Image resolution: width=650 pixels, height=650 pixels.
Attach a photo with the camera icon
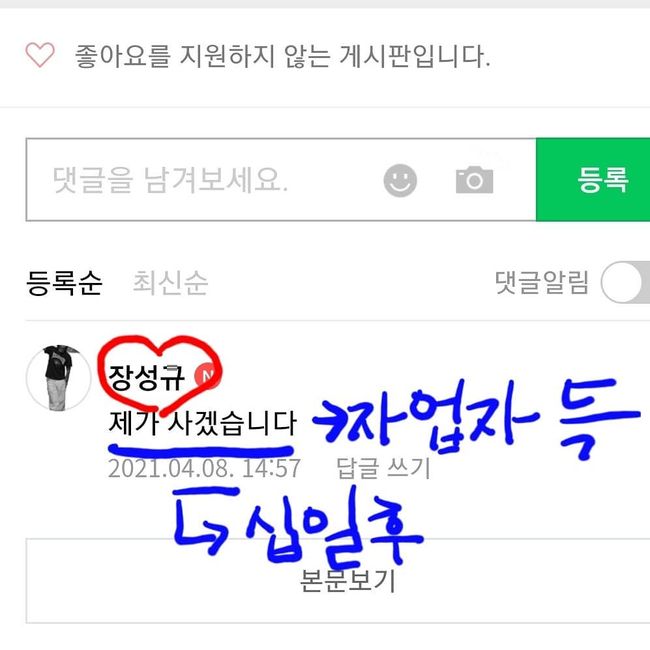pos(474,180)
